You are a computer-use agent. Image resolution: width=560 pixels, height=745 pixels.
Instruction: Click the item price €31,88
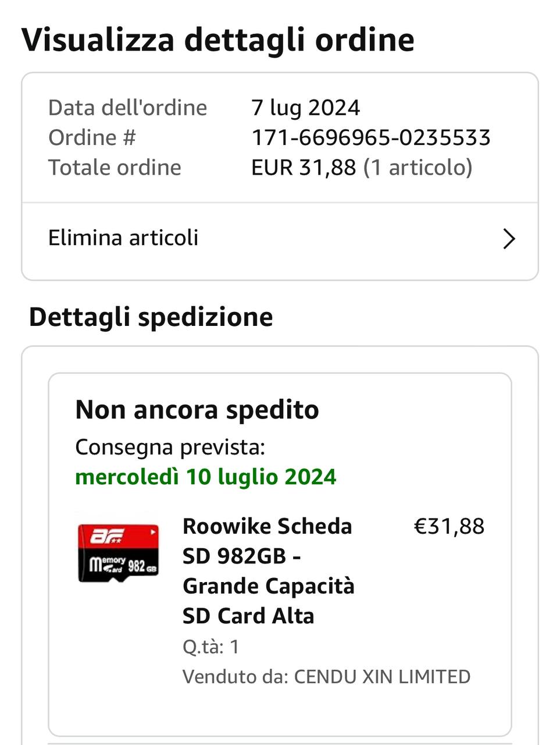pos(449,526)
